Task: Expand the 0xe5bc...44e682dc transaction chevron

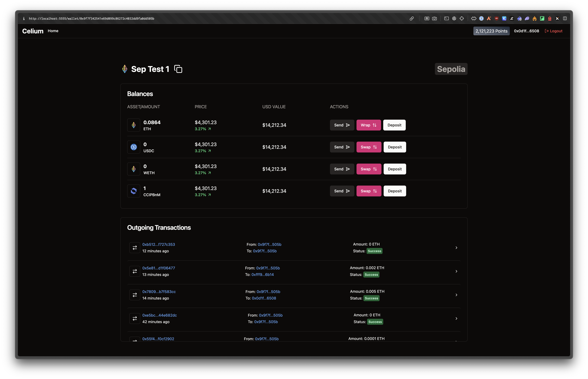Action: (456, 319)
